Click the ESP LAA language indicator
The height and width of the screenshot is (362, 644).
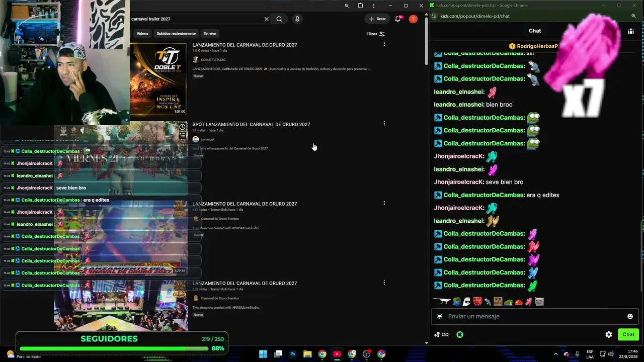pyautogui.click(x=590, y=354)
